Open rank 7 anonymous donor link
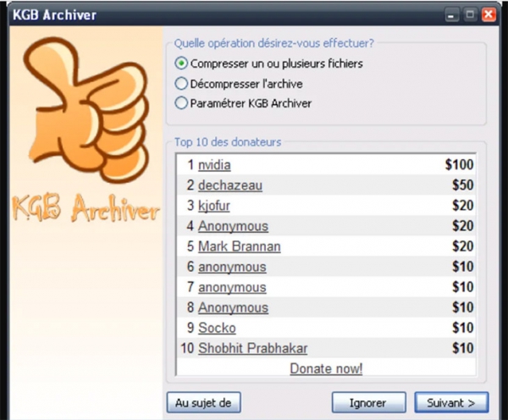Image resolution: width=508 pixels, height=420 pixels. tap(232, 287)
